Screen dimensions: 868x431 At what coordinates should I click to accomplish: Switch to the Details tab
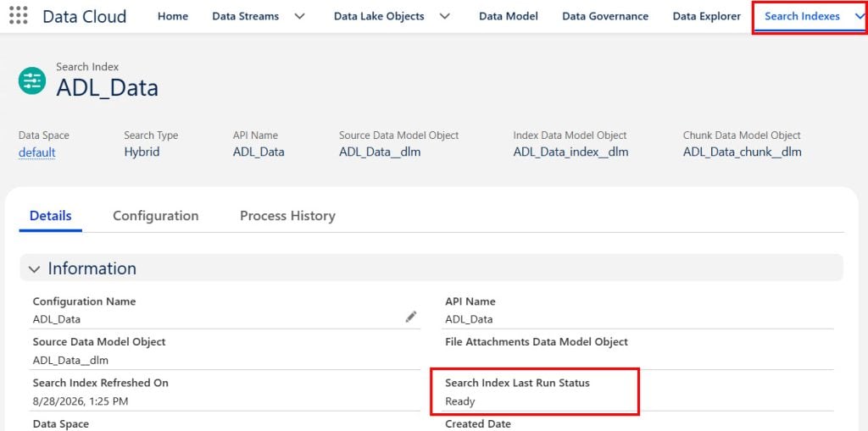click(x=50, y=216)
